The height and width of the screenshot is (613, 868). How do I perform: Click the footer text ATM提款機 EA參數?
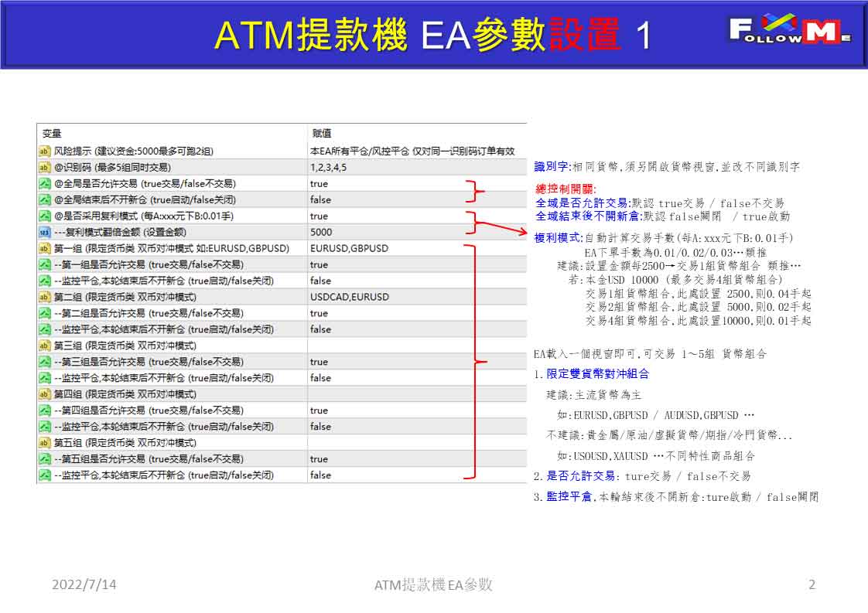pos(433,584)
